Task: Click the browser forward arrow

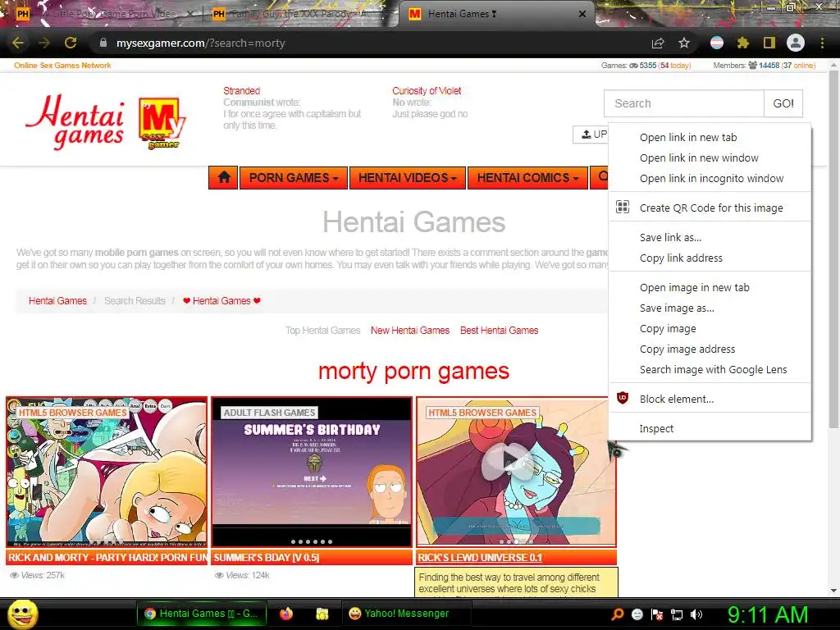Action: click(x=44, y=43)
